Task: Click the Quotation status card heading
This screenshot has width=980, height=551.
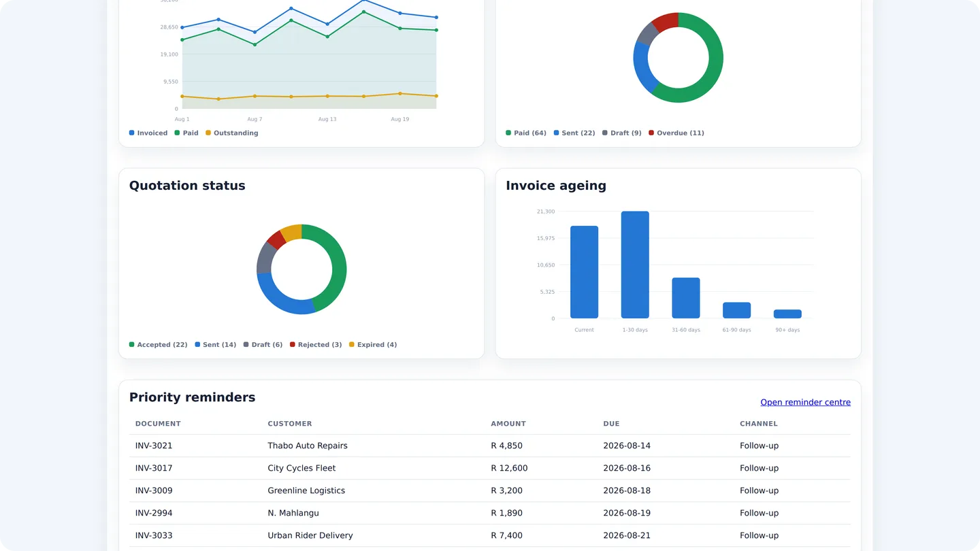Action: tap(187, 186)
